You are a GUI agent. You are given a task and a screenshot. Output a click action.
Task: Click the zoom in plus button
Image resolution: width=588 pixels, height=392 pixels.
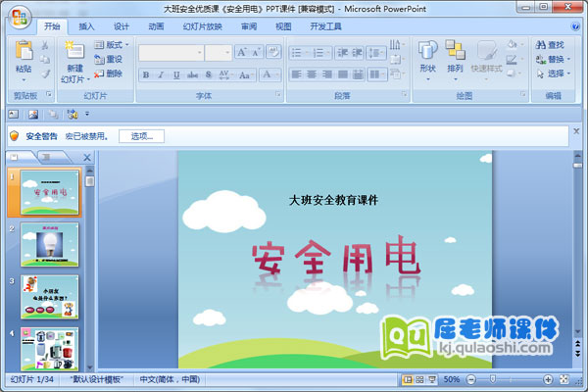pyautogui.click(x=548, y=379)
